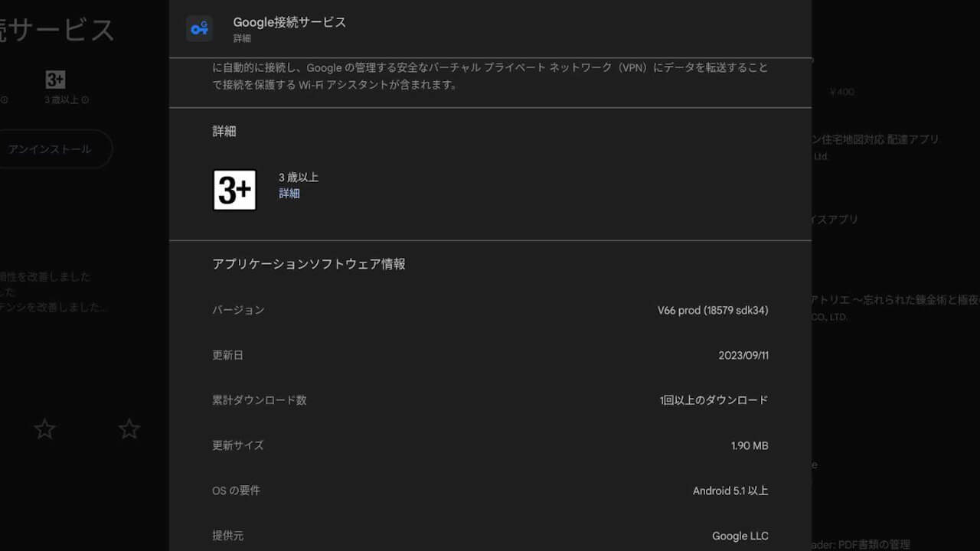
Task: Click 詳細 beneath the dialog title
Action: pyautogui.click(x=242, y=37)
